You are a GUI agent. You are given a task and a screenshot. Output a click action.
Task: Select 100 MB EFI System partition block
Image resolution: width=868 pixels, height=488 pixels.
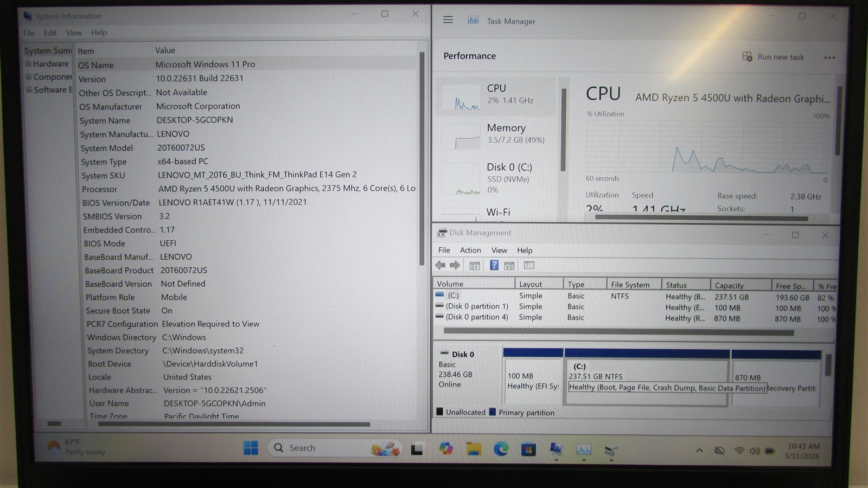coord(533,377)
